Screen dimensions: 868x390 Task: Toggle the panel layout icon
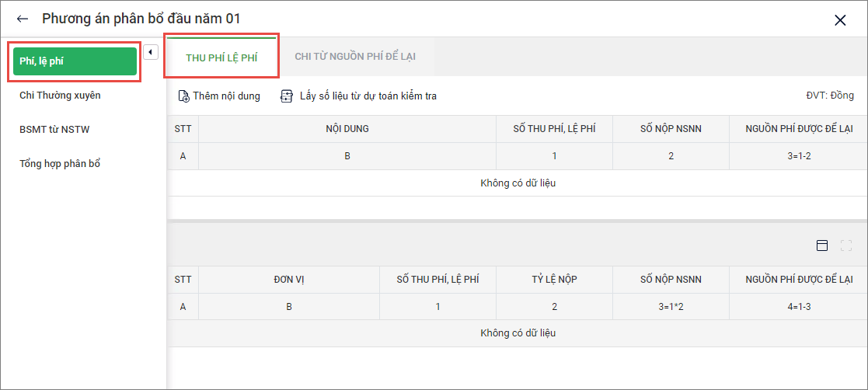pos(822,245)
